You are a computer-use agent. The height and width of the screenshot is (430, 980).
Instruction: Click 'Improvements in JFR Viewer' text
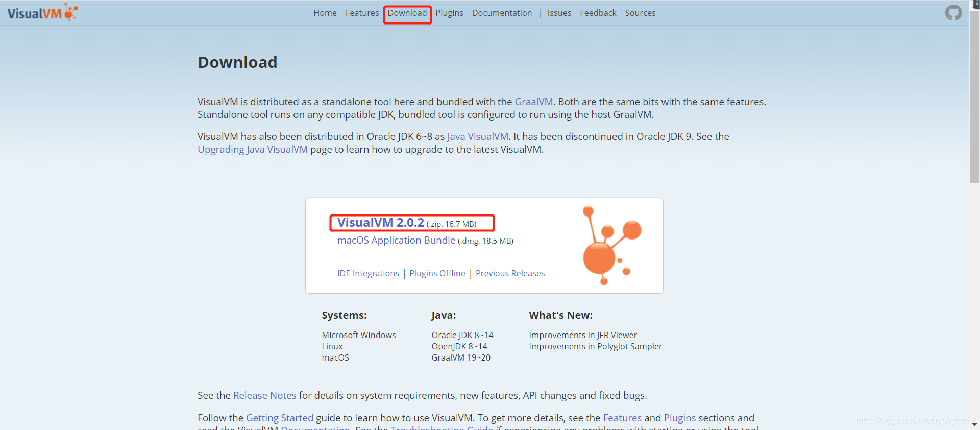click(583, 335)
